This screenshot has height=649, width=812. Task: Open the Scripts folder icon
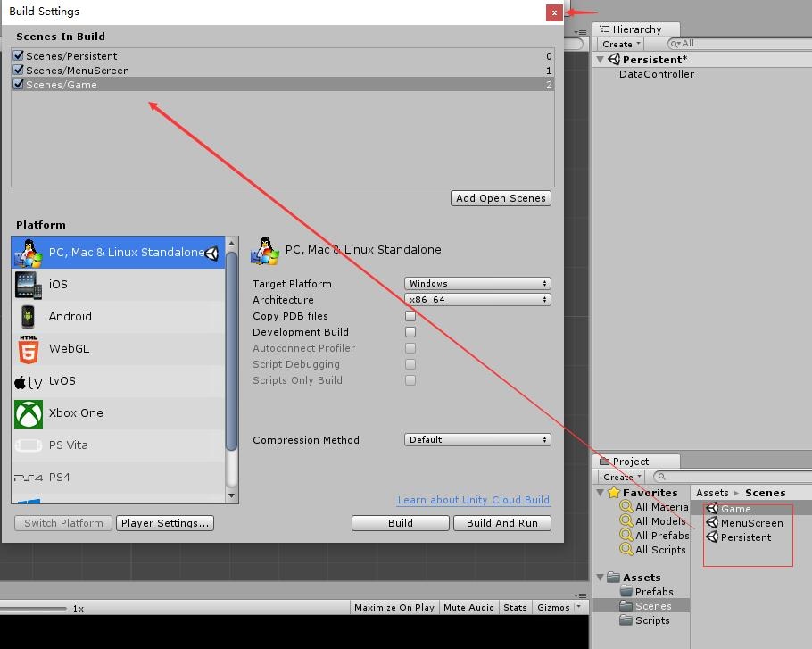click(x=626, y=620)
